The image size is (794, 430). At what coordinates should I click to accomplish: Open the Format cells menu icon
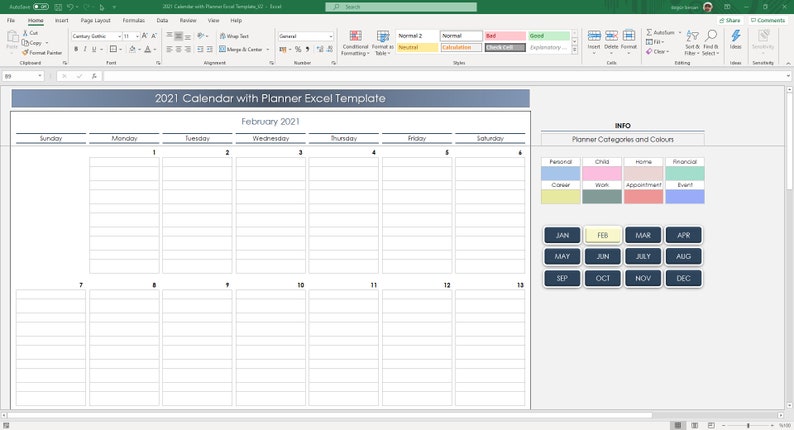628,35
